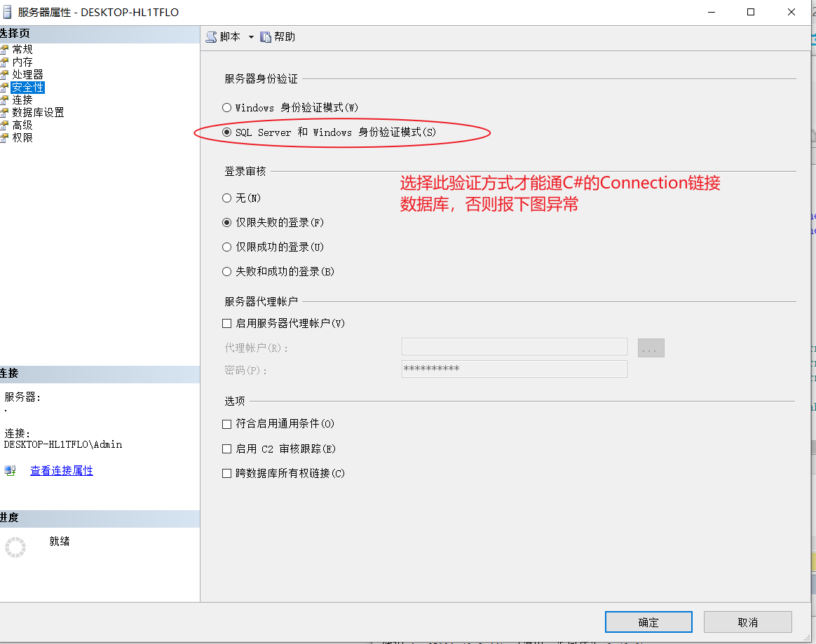Open the 查看连接属性 link
Image resolution: width=816 pixels, height=644 pixels.
(x=62, y=471)
